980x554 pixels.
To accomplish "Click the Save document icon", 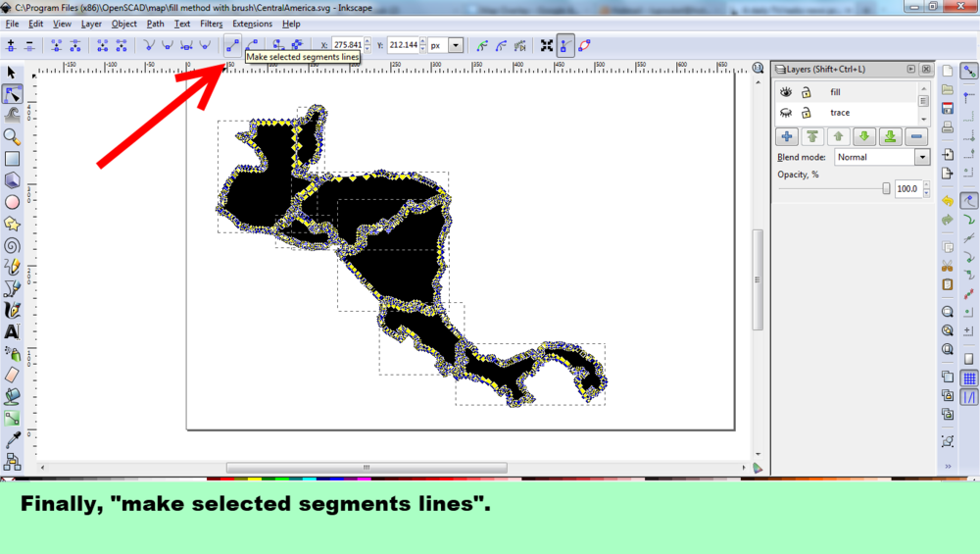I will coord(948,108).
